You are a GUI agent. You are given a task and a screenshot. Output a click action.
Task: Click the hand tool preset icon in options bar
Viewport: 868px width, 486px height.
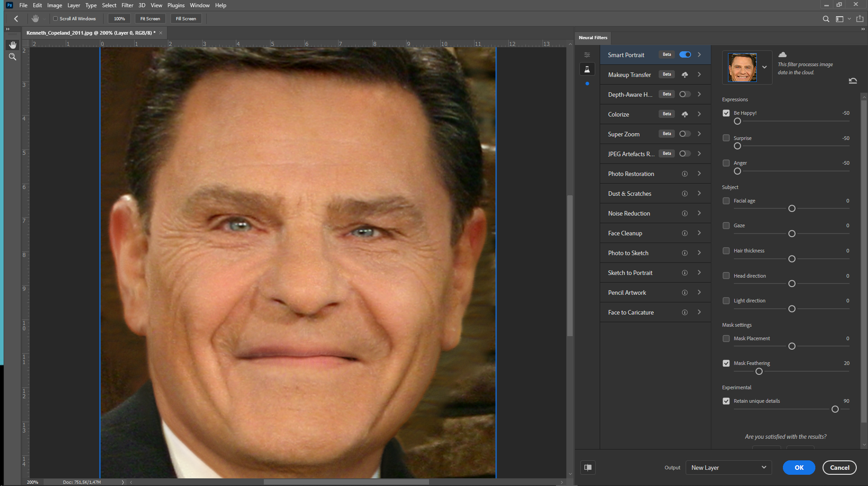point(35,18)
